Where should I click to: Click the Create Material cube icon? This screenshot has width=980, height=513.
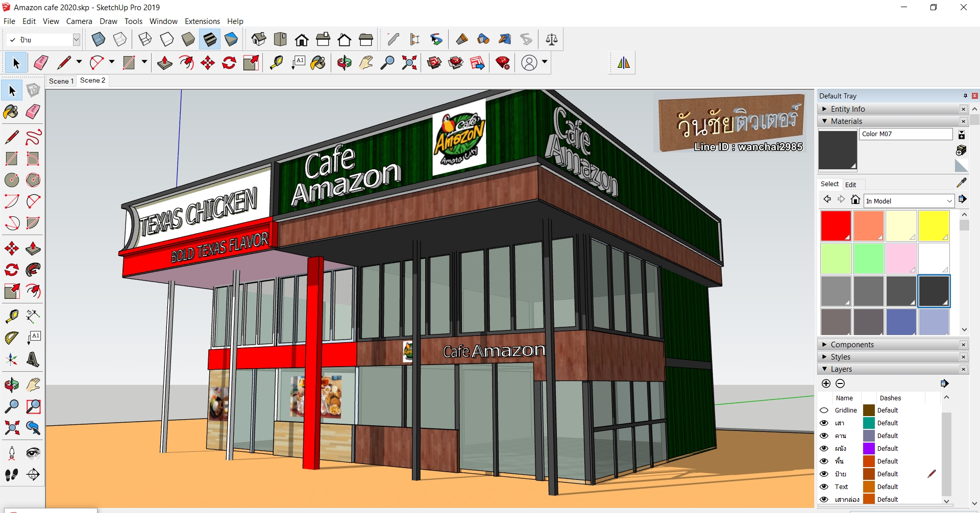961,150
